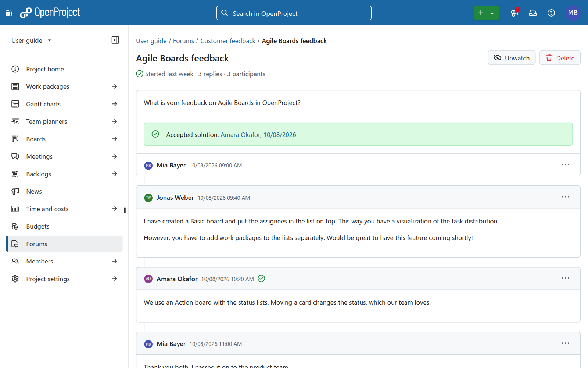Go to Customer feedback breadcrumb
The image size is (588, 368).
[x=228, y=41]
